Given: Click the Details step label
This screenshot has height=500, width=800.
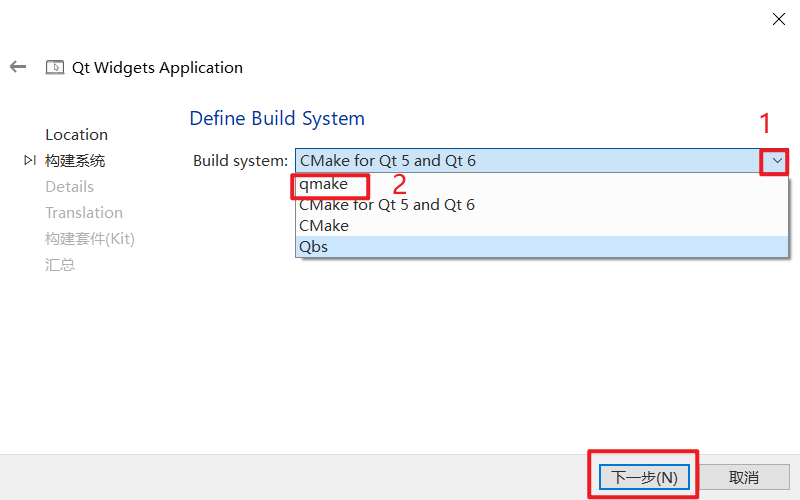Looking at the screenshot, I should [69, 187].
